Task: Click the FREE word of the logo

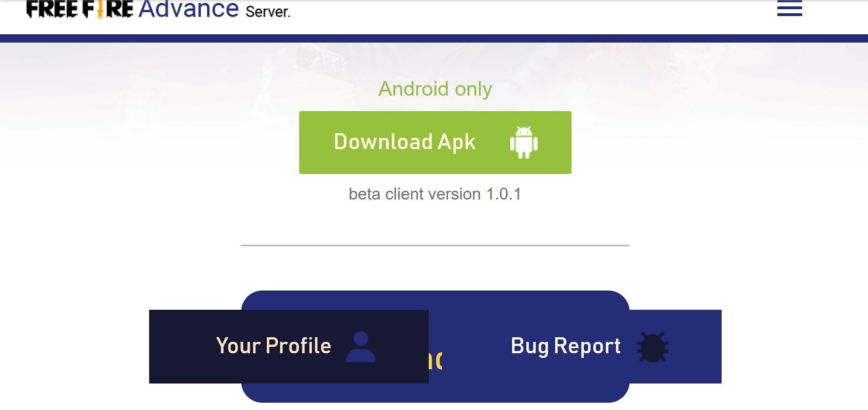Action: tap(52, 9)
